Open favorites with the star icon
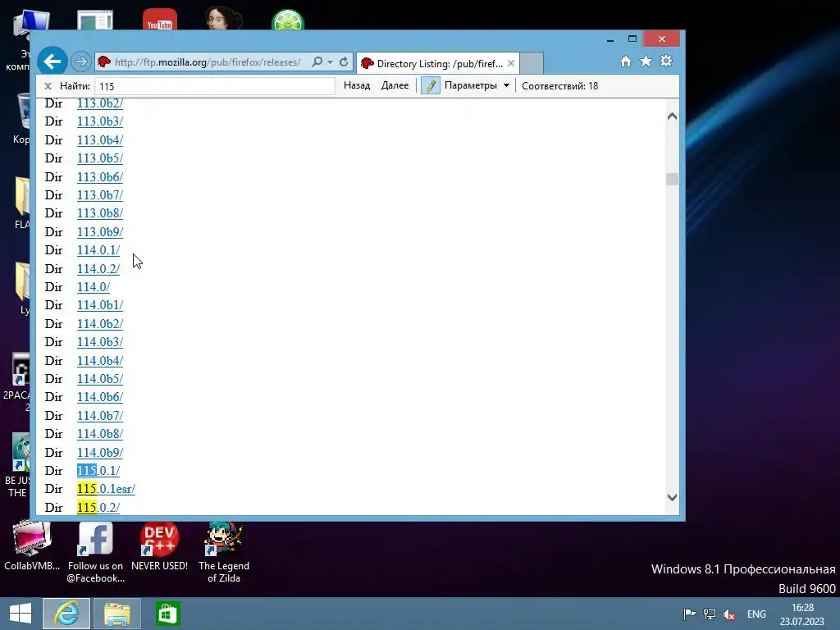Screen dimensions: 840x630 [646, 61]
